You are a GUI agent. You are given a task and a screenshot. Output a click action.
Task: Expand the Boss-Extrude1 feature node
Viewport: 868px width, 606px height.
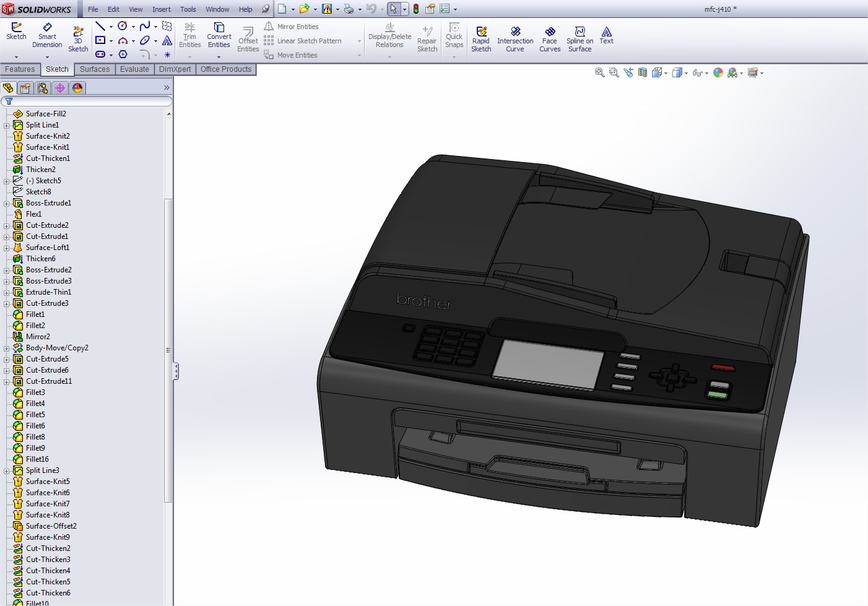(7, 204)
